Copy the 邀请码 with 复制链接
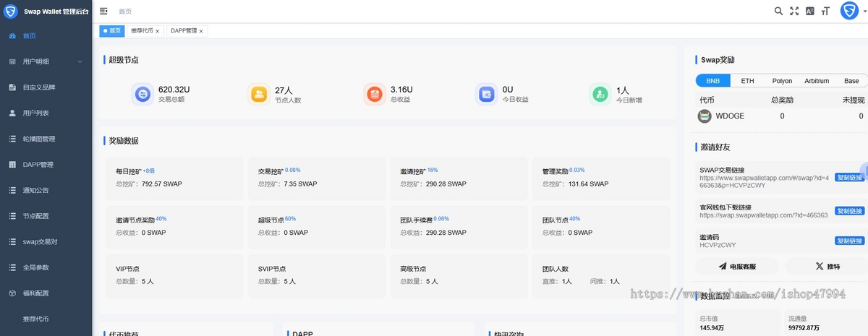 pos(850,241)
